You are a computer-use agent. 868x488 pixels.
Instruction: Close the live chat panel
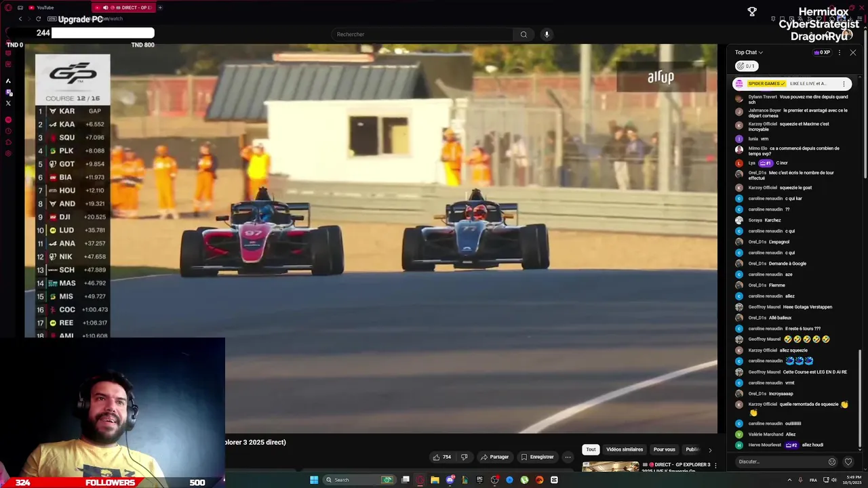(x=853, y=52)
